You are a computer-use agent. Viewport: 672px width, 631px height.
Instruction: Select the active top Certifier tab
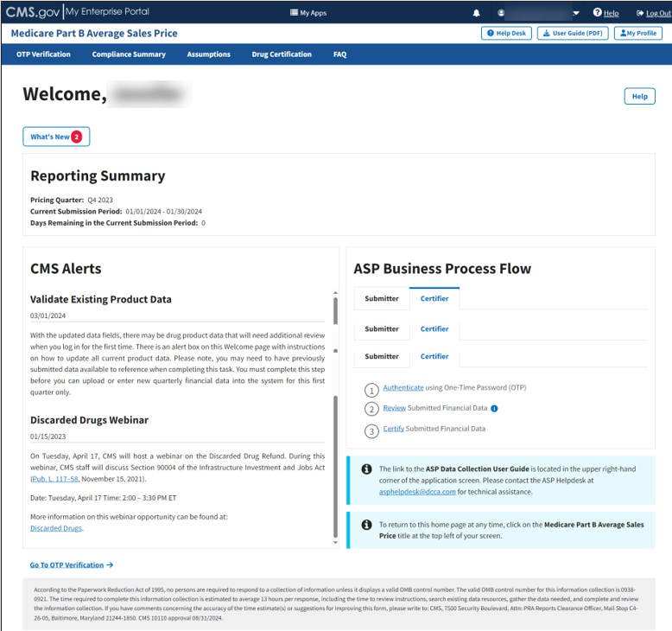(434, 298)
